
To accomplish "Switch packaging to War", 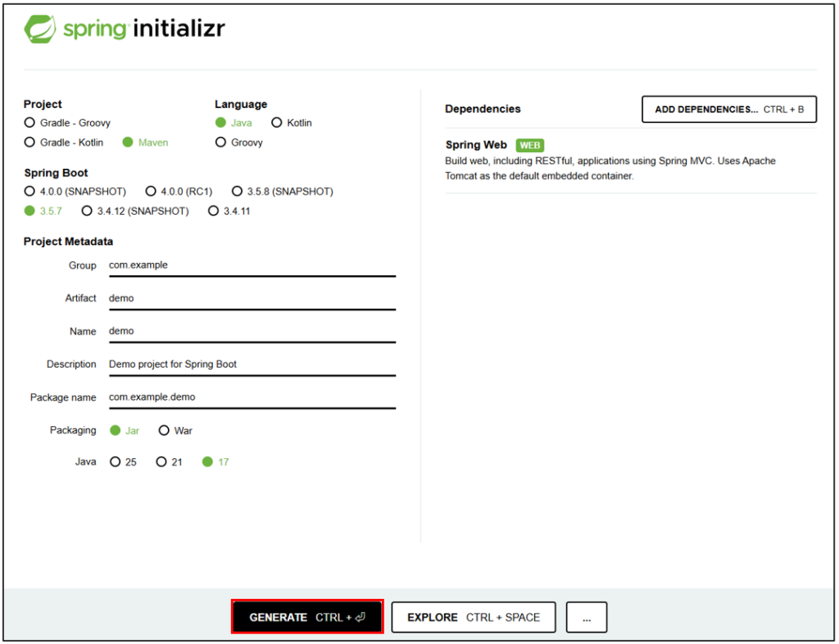I will click(x=164, y=431).
